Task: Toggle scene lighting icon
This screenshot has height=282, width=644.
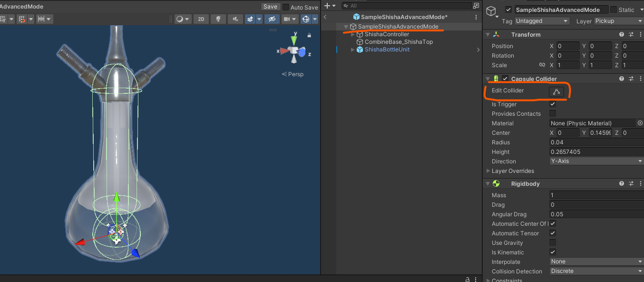Action: click(218, 19)
